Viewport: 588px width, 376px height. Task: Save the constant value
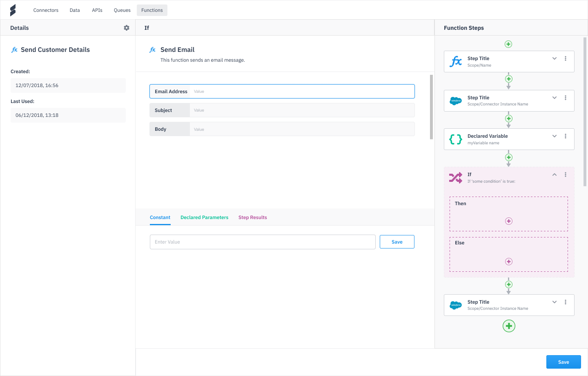[397, 242]
